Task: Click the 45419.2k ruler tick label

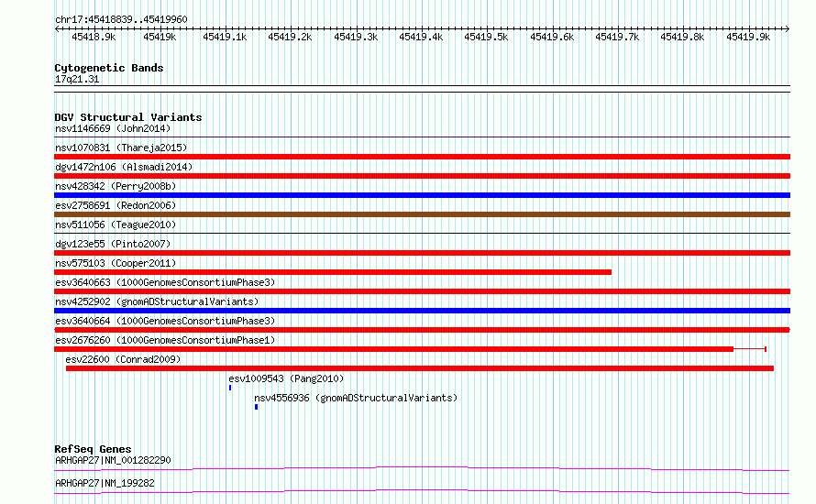Action: click(x=290, y=37)
